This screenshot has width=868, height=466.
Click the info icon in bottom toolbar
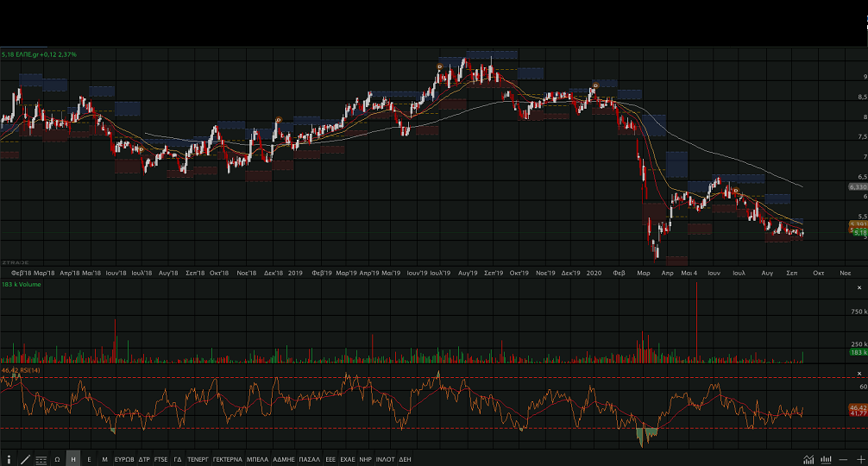pos(9,459)
